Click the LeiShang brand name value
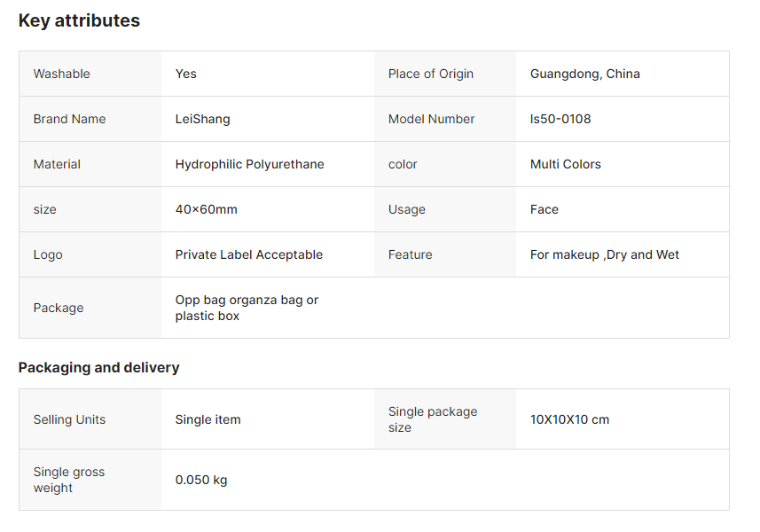This screenshot has height=532, width=760. point(202,119)
